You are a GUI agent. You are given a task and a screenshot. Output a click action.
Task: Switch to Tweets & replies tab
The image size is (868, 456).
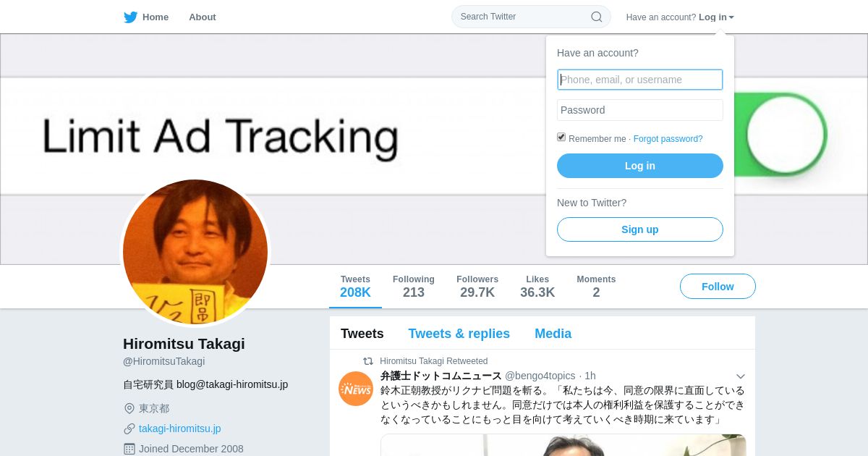click(459, 334)
